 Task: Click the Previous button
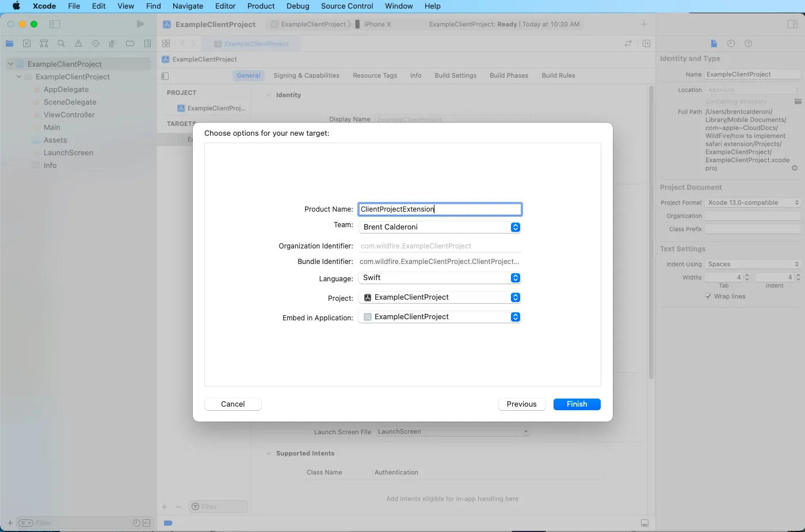coord(522,404)
